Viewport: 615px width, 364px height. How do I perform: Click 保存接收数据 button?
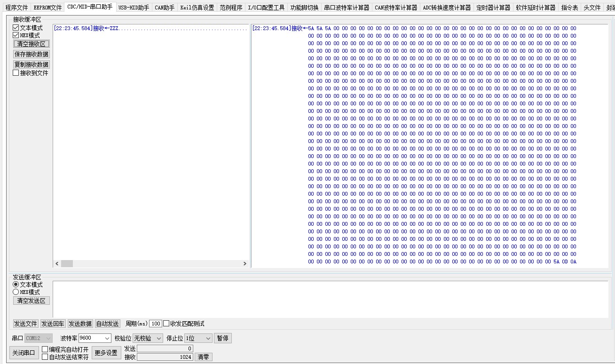(32, 54)
